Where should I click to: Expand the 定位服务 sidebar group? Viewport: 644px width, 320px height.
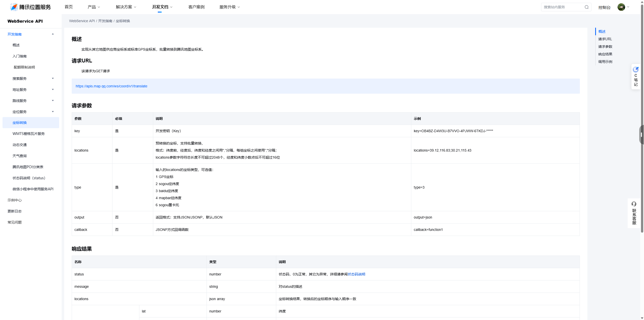pyautogui.click(x=53, y=112)
